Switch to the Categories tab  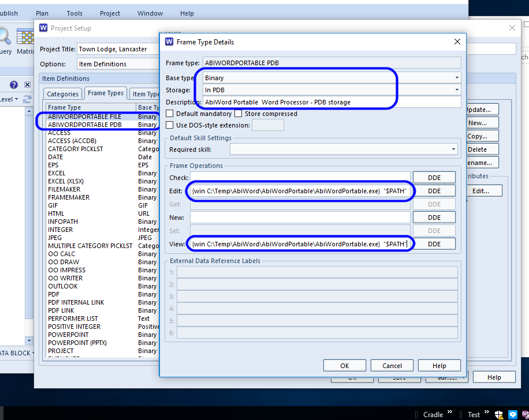pos(62,94)
